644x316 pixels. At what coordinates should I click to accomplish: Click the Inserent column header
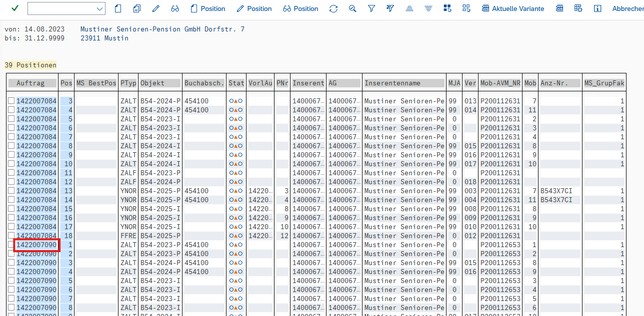click(308, 83)
